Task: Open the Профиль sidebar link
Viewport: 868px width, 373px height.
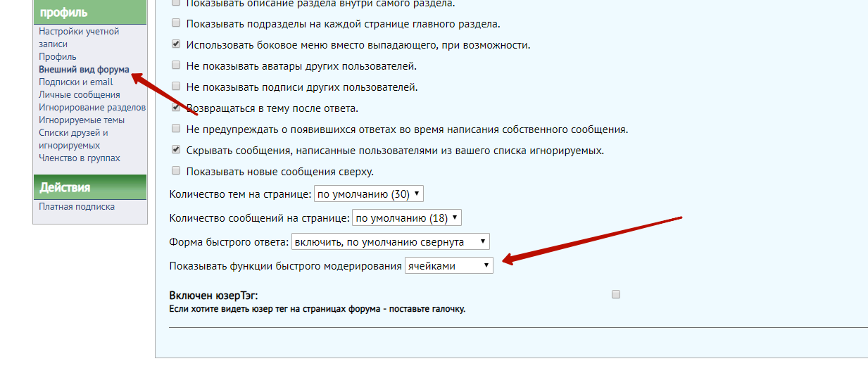Action: [58, 56]
